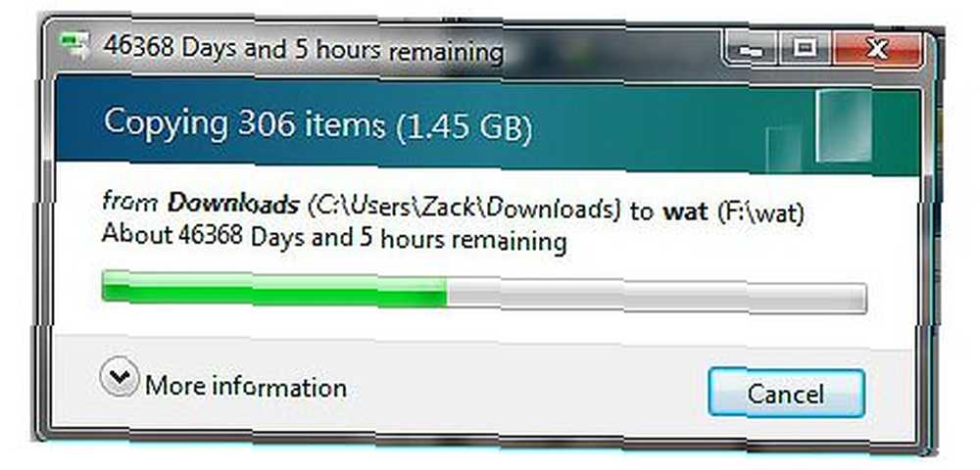The image size is (980, 470).
Task: Click the title bar text showing remaining time
Action: click(x=303, y=49)
